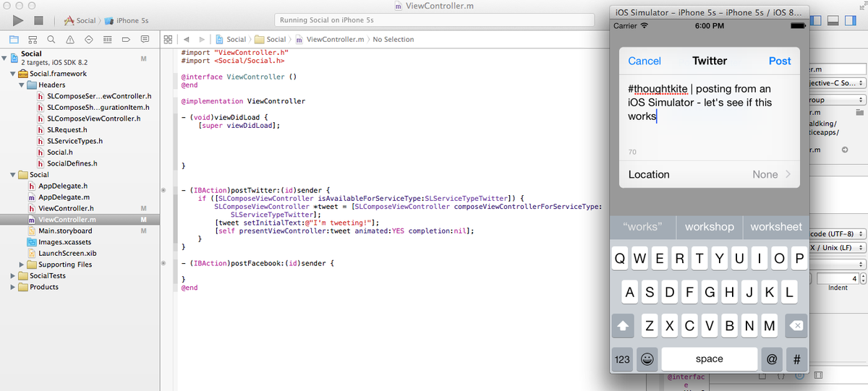Go back in editor history
868x391 pixels.
point(186,39)
